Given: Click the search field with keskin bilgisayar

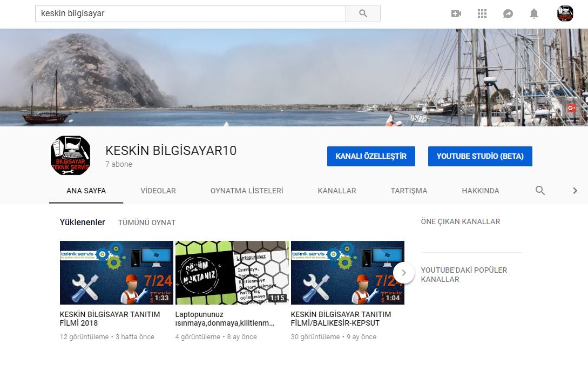Looking at the screenshot, I should 190,14.
